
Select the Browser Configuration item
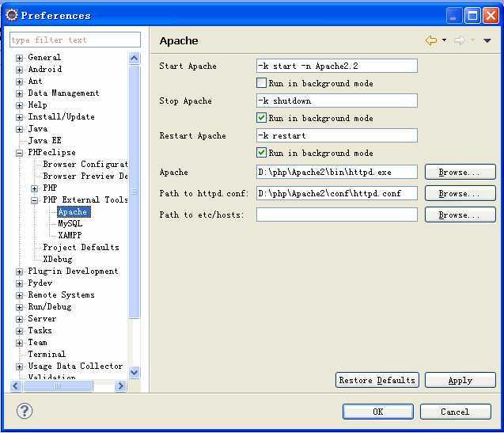(x=85, y=165)
